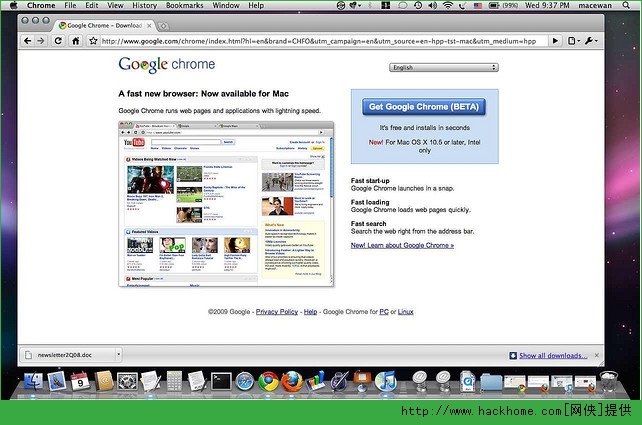Open the page menu icon

click(574, 41)
